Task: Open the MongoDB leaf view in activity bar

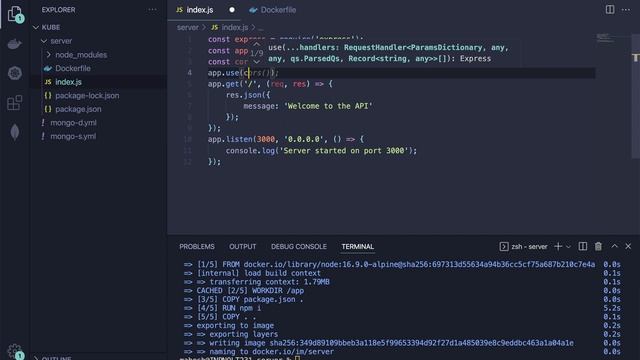Action: coord(15,132)
